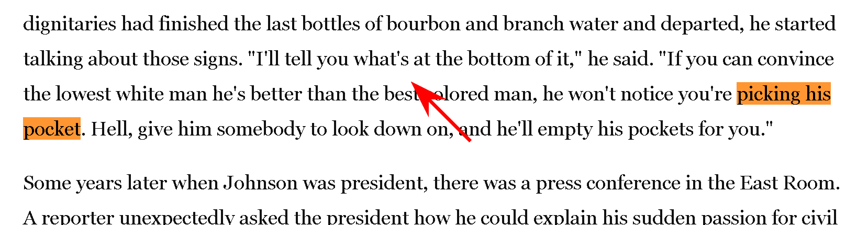The image size is (868, 225).
Task: Click the highlighted phrase "picking his"
Action: tap(784, 94)
